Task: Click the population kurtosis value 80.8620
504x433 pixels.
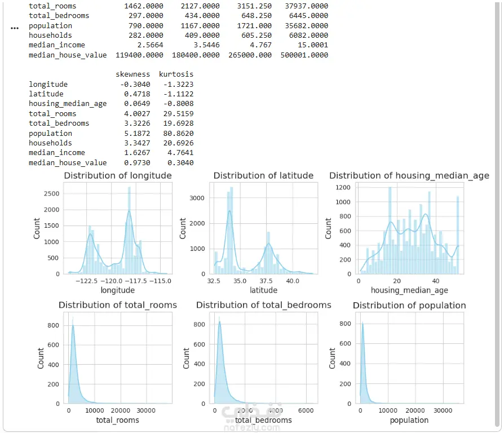Action: click(178, 133)
